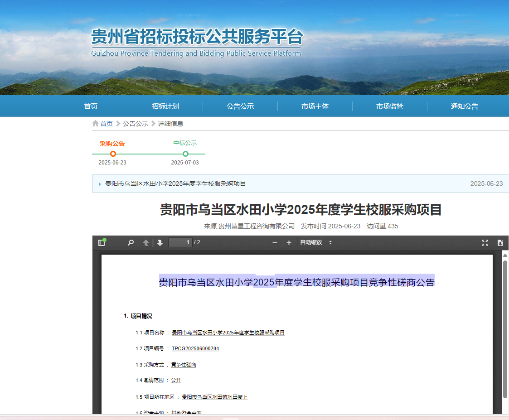509x420 pixels.
Task: Expand the 贵阳市乌当区水田小学 announcement row
Action: coord(175,183)
